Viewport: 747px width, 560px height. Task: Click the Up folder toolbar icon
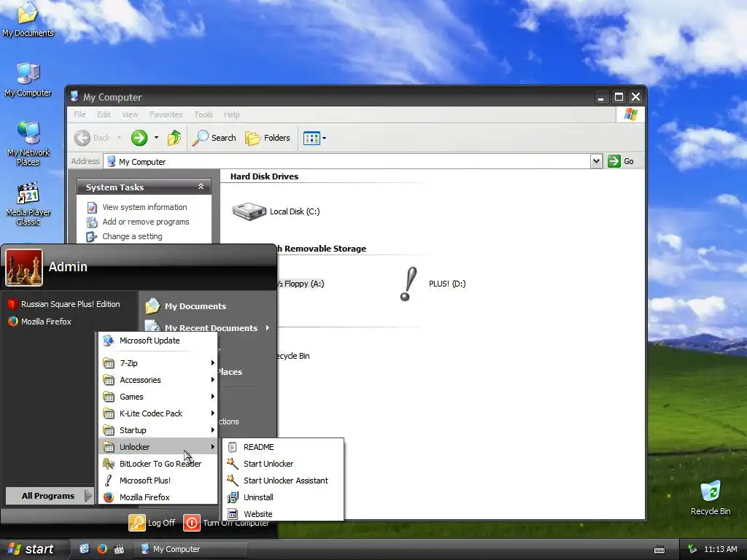[x=174, y=138]
